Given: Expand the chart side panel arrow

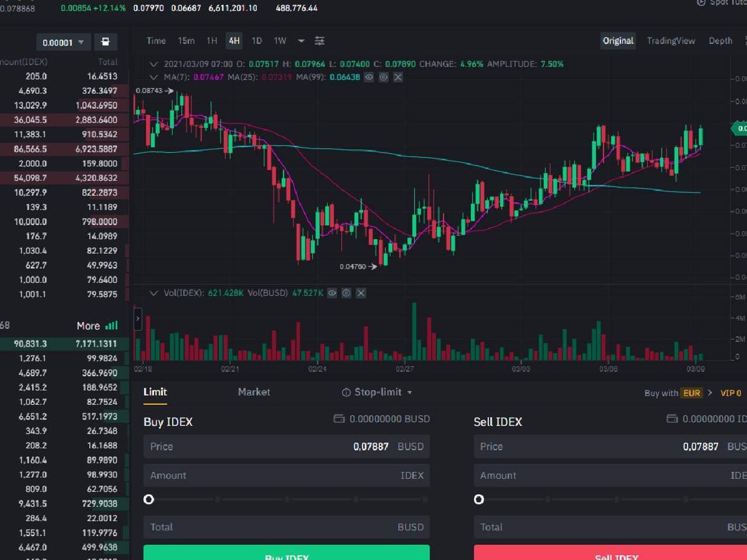Looking at the screenshot, I should 138,319.
